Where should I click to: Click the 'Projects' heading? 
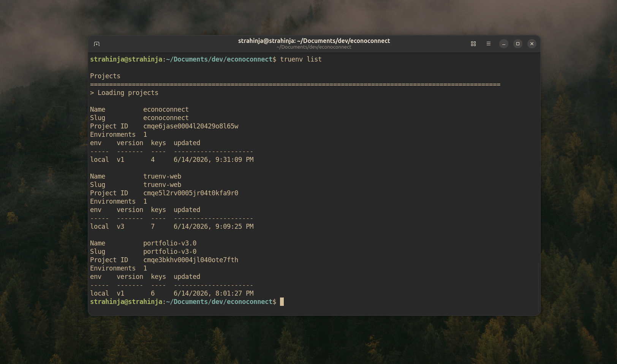[105, 76]
